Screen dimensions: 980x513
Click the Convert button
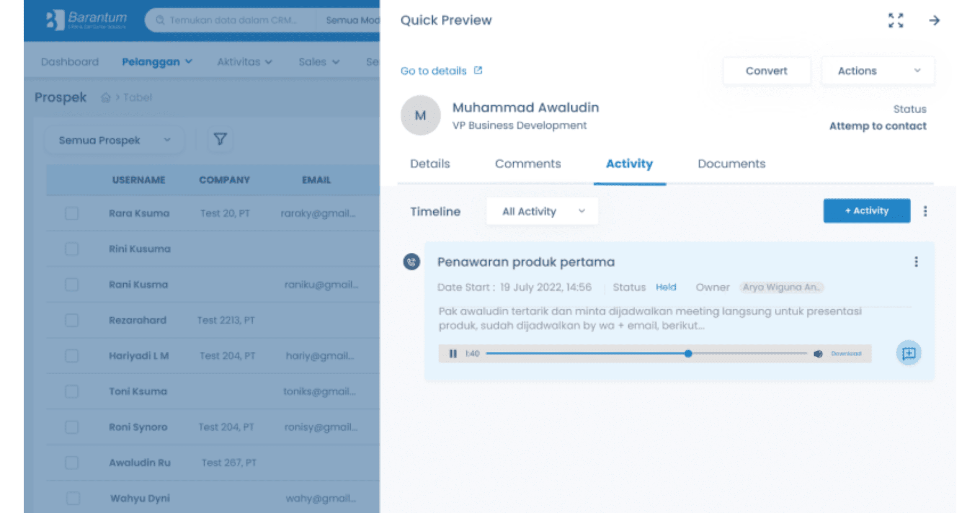point(766,71)
